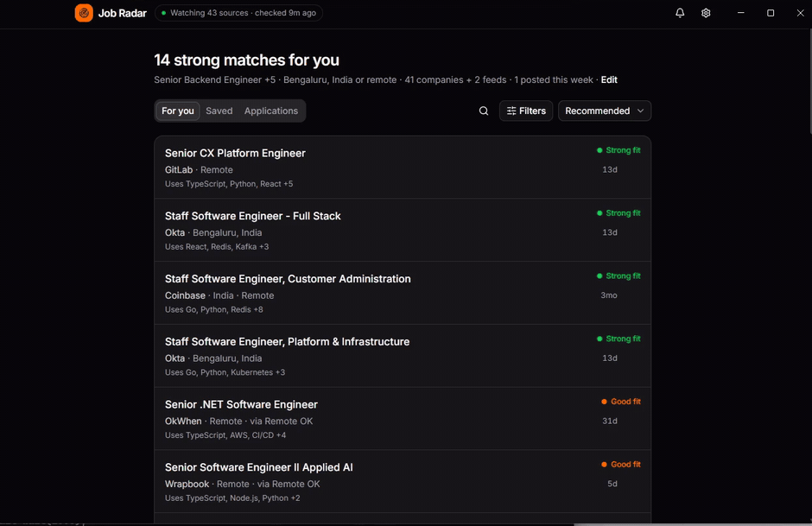The image size is (812, 526).
Task: Click 'Uses TypeScript, AWS, CI/CD +4' text
Action: (225, 435)
